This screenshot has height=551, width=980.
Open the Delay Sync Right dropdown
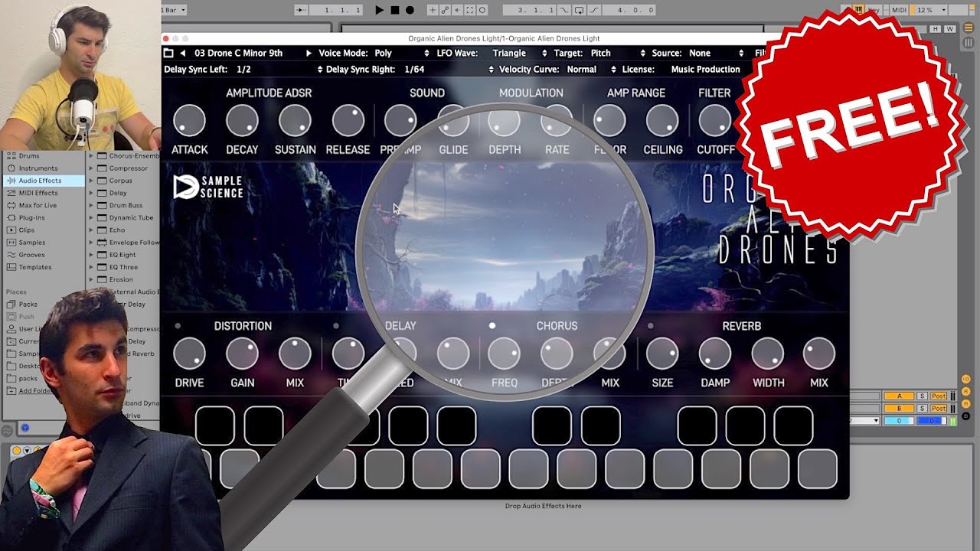pos(450,70)
